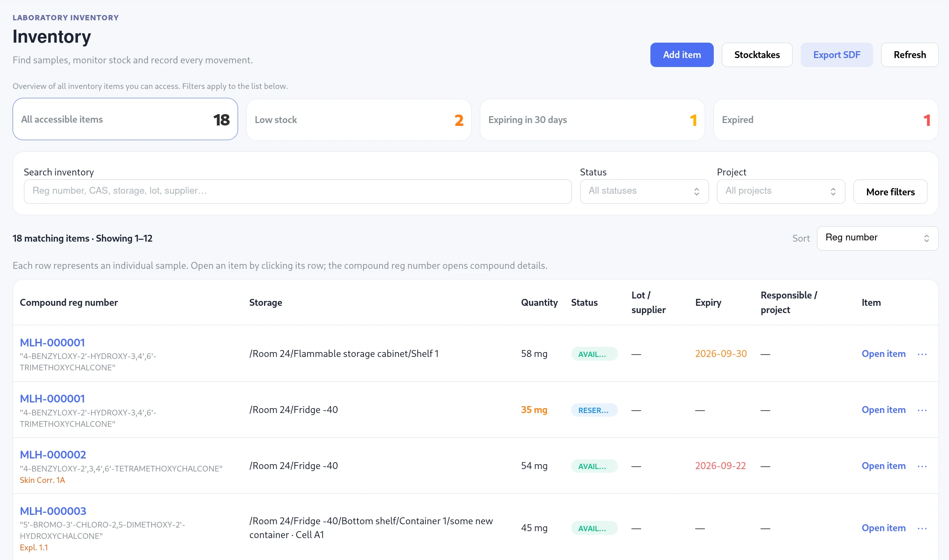The width and height of the screenshot is (949, 560).
Task: Open compound MLH-000001 in the 58 mg row
Action: (x=52, y=342)
